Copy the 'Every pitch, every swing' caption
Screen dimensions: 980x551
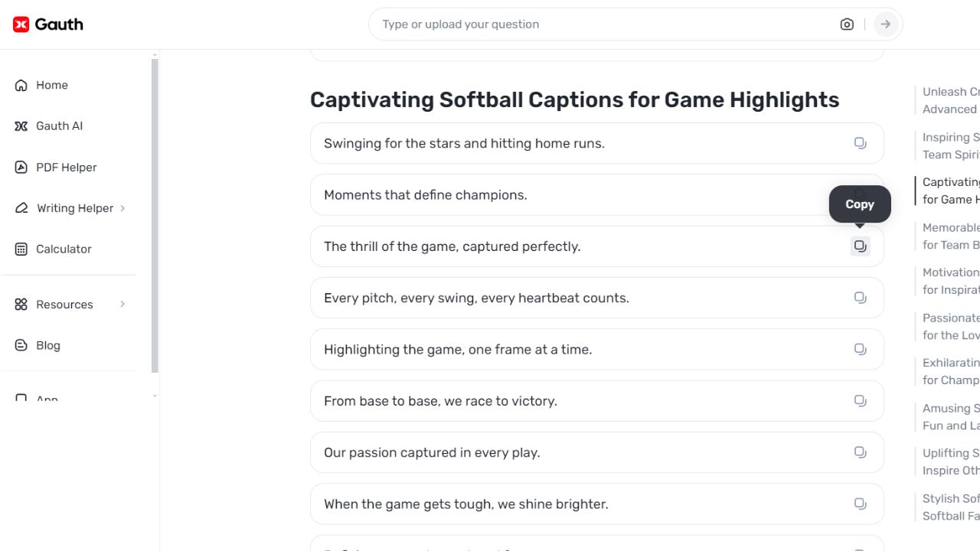(860, 297)
